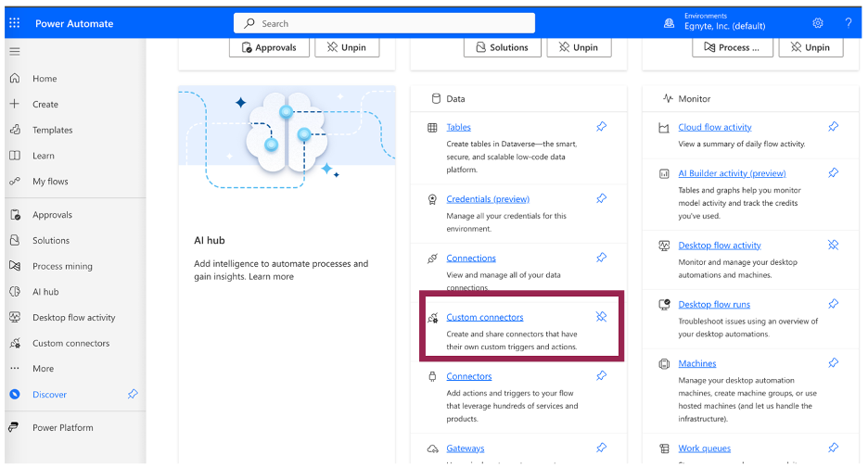The height and width of the screenshot is (467, 868).
Task: Click the Process ... button
Action: click(x=732, y=47)
